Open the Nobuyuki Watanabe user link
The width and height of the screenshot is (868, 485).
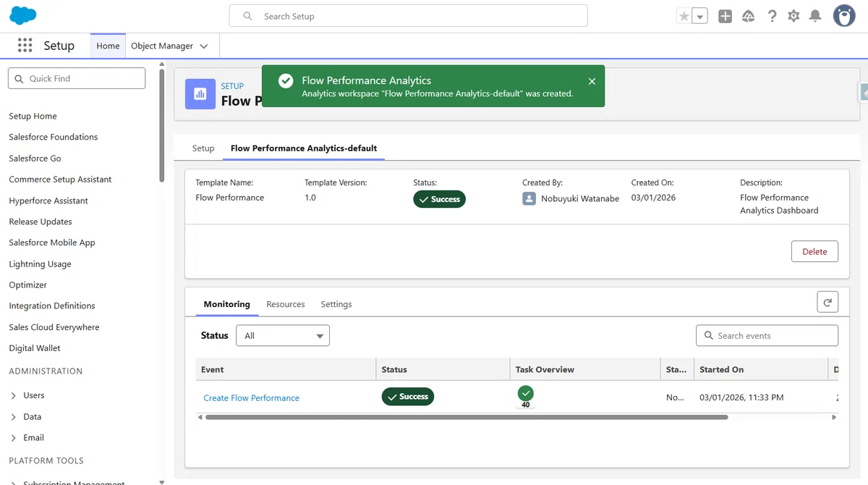[580, 198]
